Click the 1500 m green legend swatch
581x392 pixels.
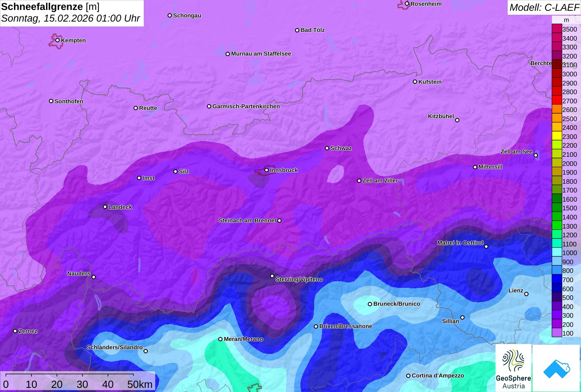pyautogui.click(x=557, y=208)
